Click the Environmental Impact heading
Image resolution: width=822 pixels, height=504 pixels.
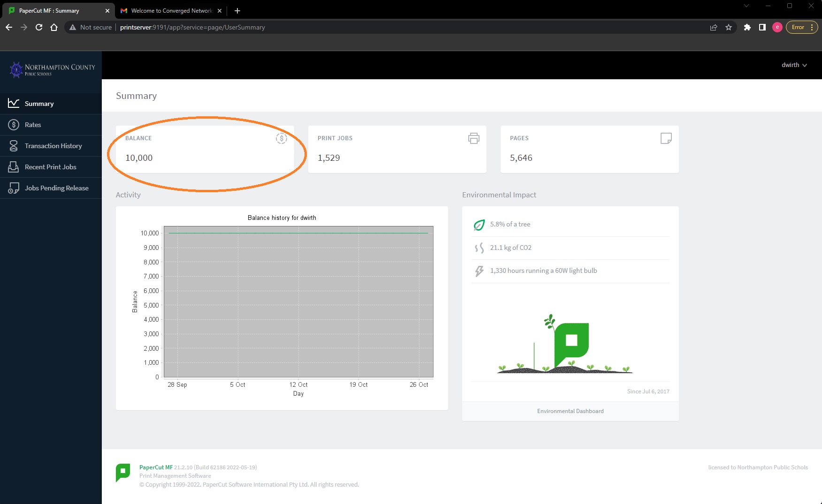click(499, 195)
